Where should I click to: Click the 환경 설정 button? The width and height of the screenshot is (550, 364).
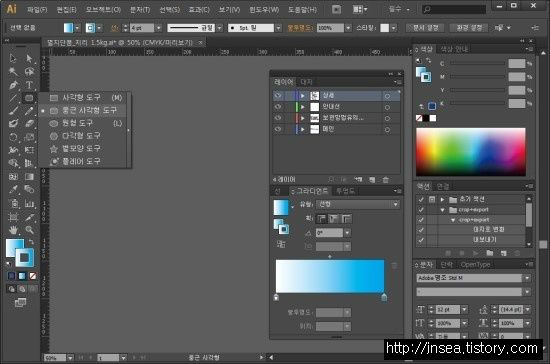click(x=469, y=28)
